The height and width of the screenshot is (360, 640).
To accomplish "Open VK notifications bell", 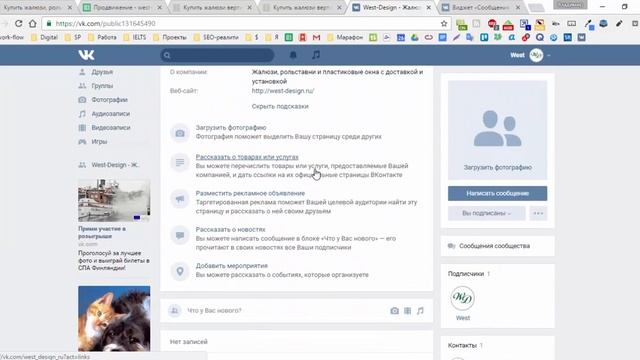I will coord(293,55).
